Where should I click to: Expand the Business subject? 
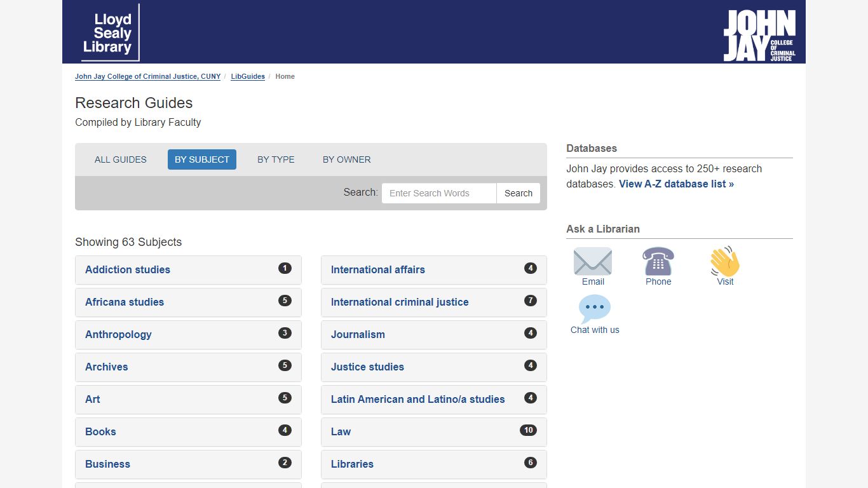coord(188,464)
